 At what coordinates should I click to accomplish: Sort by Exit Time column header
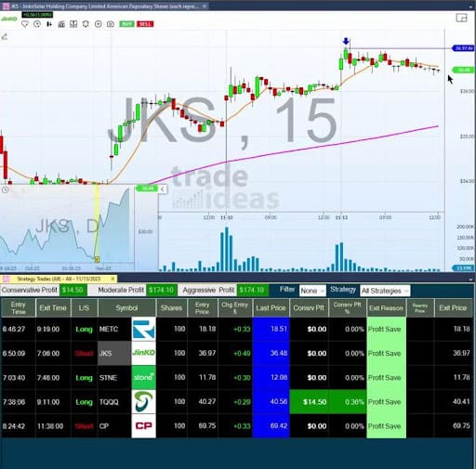[53, 308]
